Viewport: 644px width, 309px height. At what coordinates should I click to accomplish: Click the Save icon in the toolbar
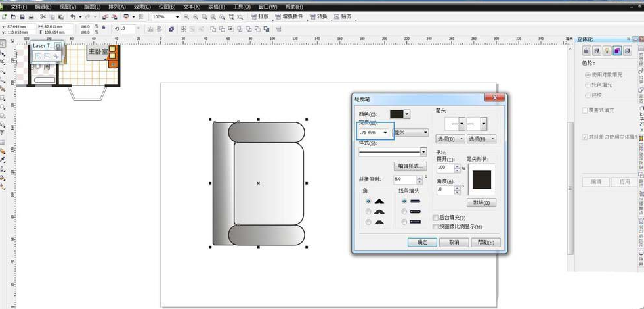coord(22,16)
